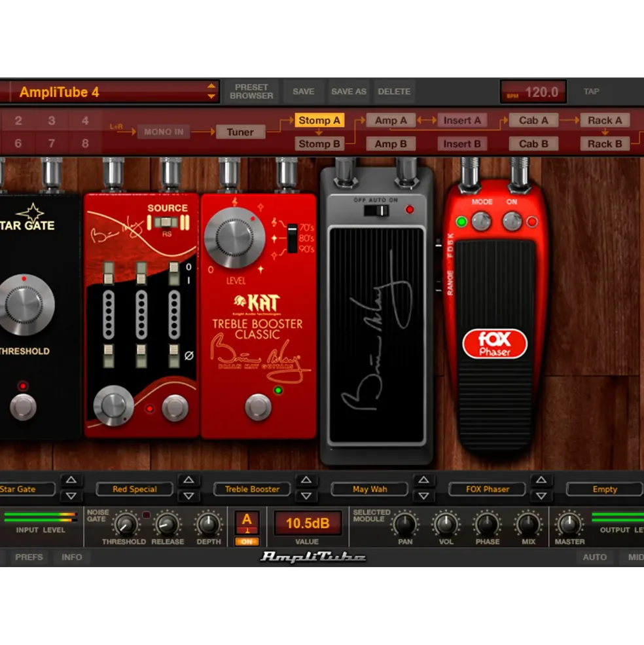The width and height of the screenshot is (644, 645).
Task: Adjust selected module PAN knob
Action: 405,524
